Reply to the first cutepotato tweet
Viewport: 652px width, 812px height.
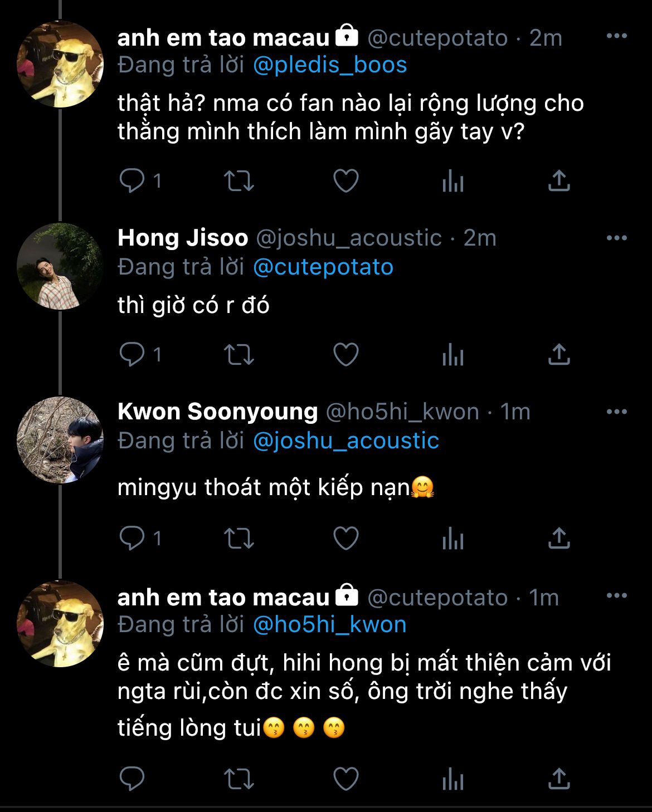(133, 180)
